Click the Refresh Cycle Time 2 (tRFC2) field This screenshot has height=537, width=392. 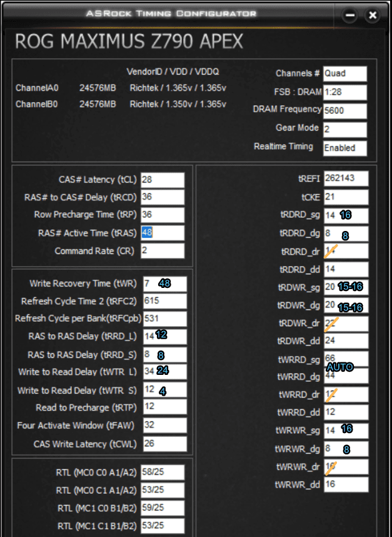(165, 301)
